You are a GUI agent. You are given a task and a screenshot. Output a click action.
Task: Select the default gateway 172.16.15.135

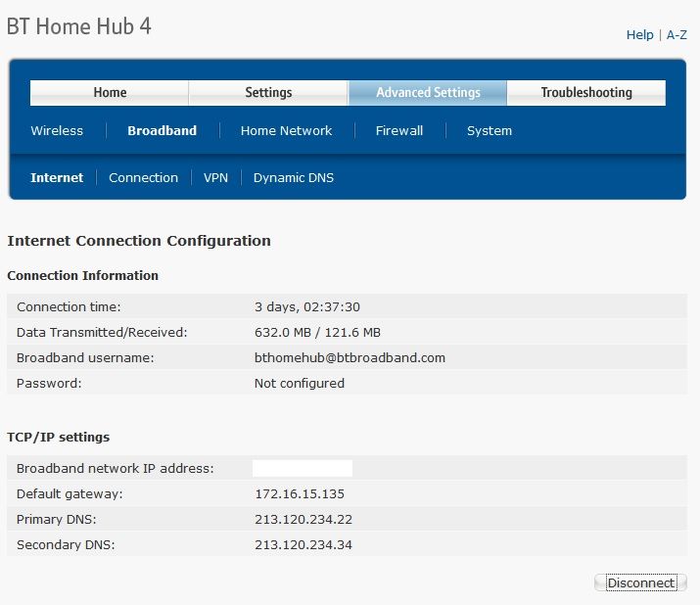click(x=300, y=493)
